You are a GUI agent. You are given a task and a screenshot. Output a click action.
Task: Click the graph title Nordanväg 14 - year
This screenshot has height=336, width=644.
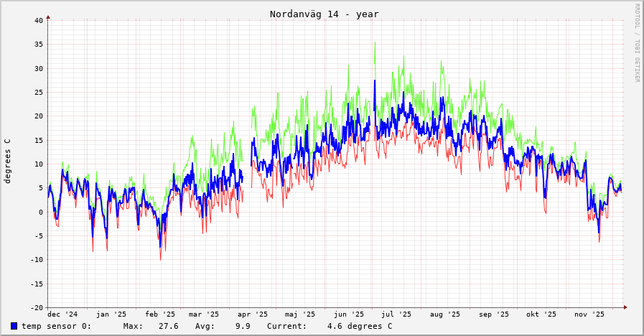[324, 14]
